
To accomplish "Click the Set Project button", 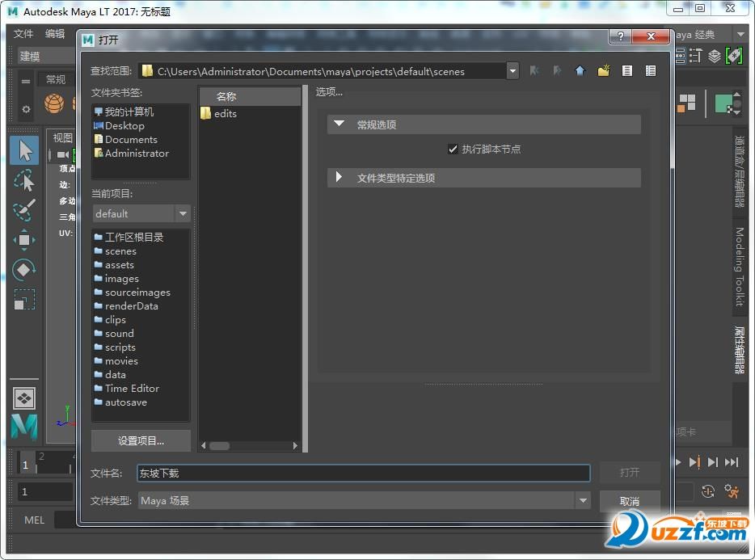I will (141, 440).
